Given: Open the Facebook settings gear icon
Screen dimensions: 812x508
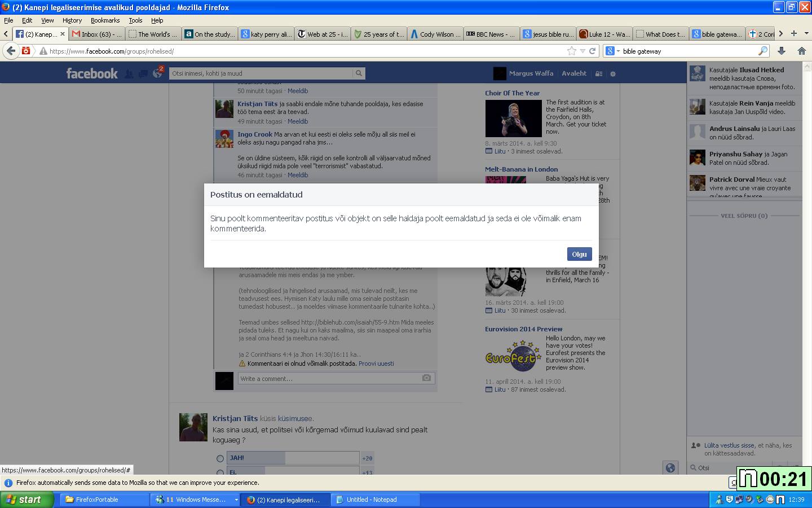Looking at the screenshot, I should point(613,73).
